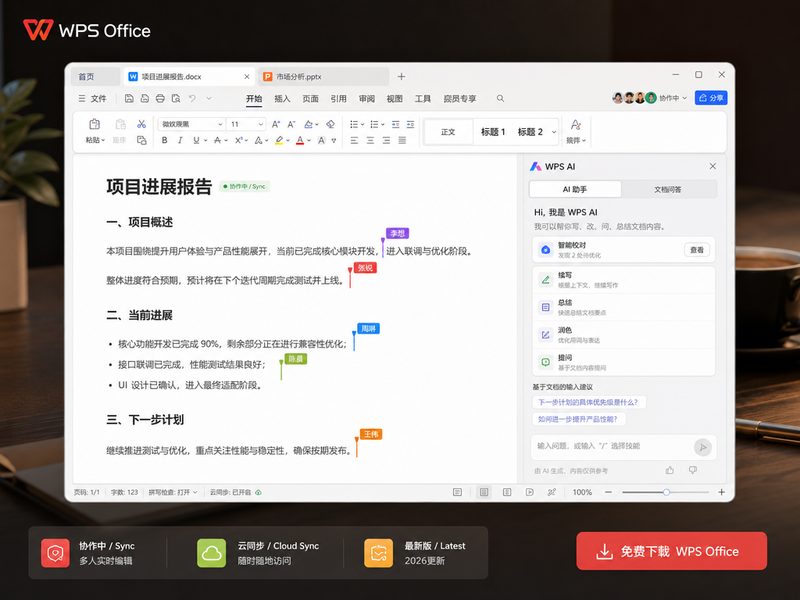Click the save document icon
Viewport: 800px width, 600px height.
click(x=129, y=98)
